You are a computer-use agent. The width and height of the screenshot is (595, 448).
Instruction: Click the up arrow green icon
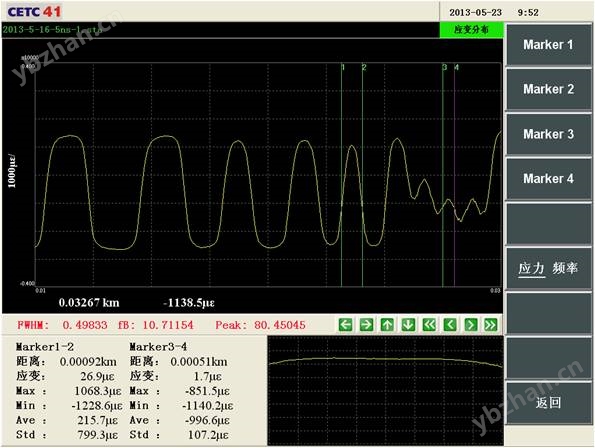pos(387,325)
